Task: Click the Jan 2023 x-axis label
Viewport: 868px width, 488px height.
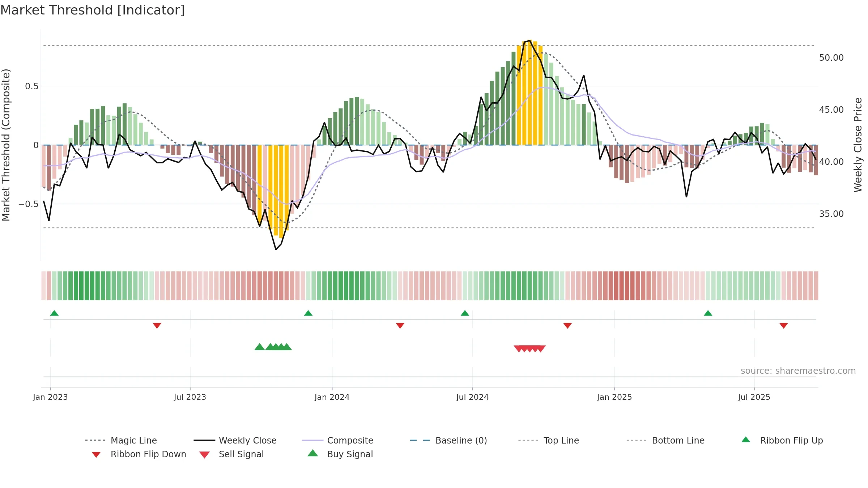Action: 50,397
